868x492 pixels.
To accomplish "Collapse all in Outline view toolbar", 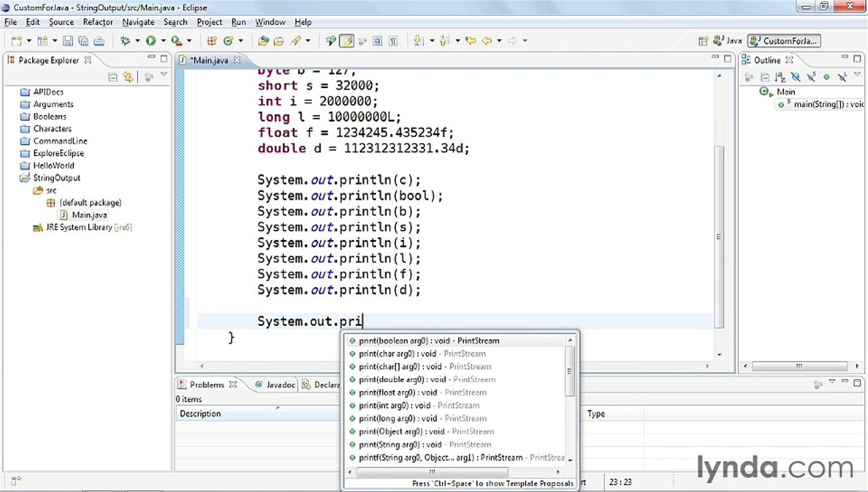I will [x=765, y=77].
